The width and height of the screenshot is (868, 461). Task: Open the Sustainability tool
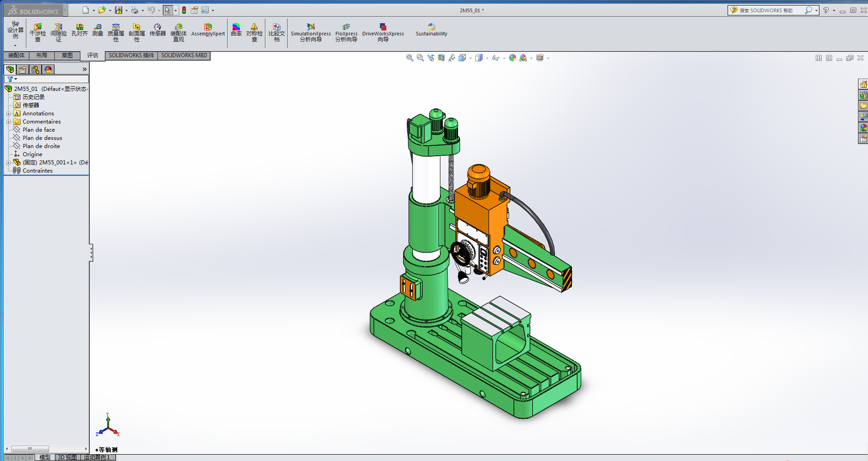[431, 30]
